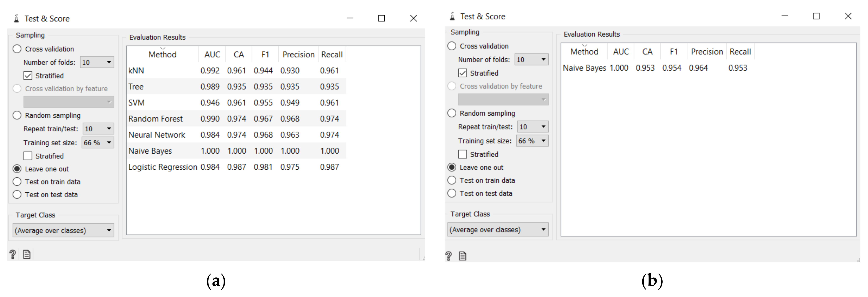868x297 pixels.
Task: Select Cross validation radio in left window
Action: pyautogui.click(x=17, y=49)
